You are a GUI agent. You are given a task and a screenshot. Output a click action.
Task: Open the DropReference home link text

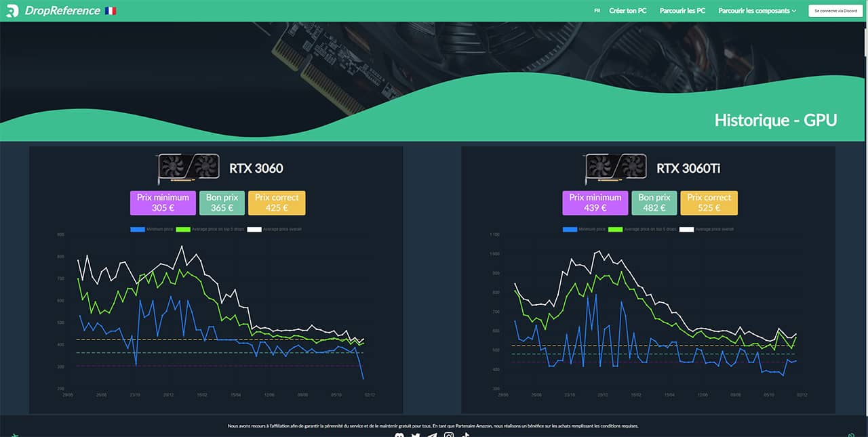(62, 11)
